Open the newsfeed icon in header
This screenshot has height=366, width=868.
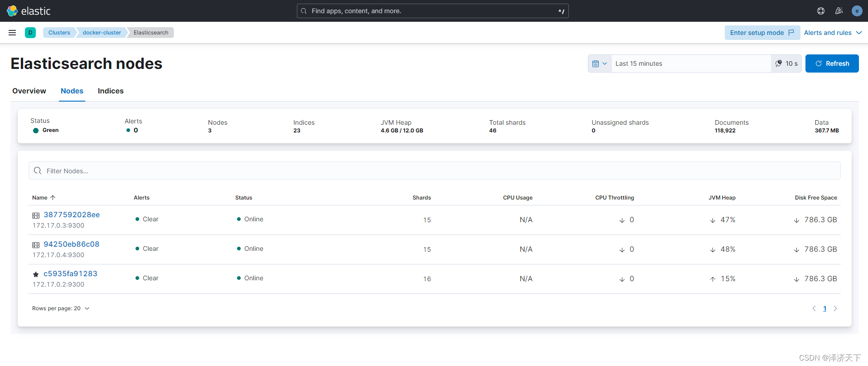(x=839, y=11)
